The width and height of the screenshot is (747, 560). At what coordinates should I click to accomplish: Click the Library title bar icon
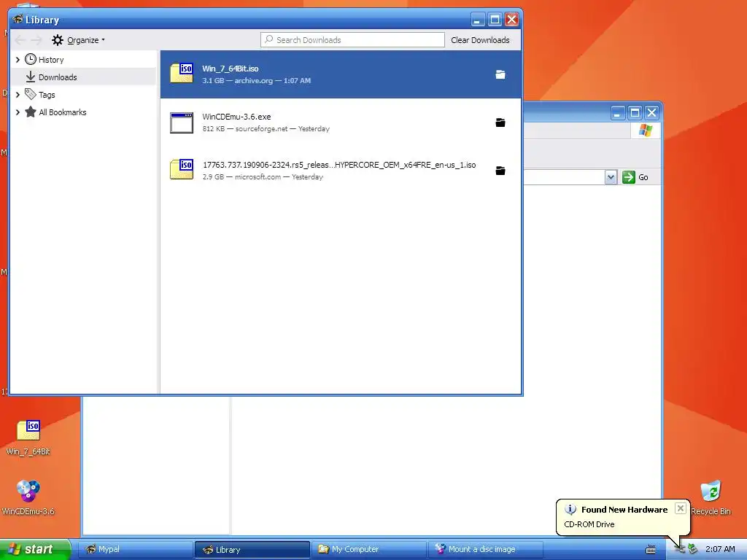pos(18,20)
